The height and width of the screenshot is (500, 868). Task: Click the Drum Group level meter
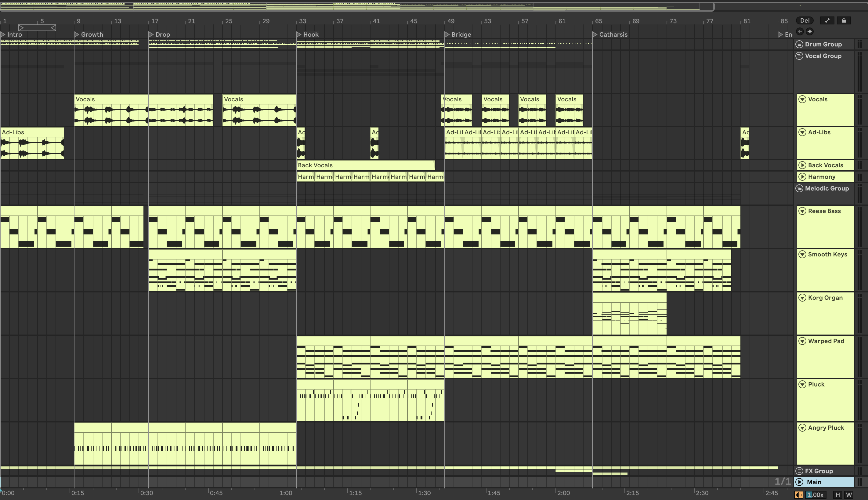click(860, 44)
